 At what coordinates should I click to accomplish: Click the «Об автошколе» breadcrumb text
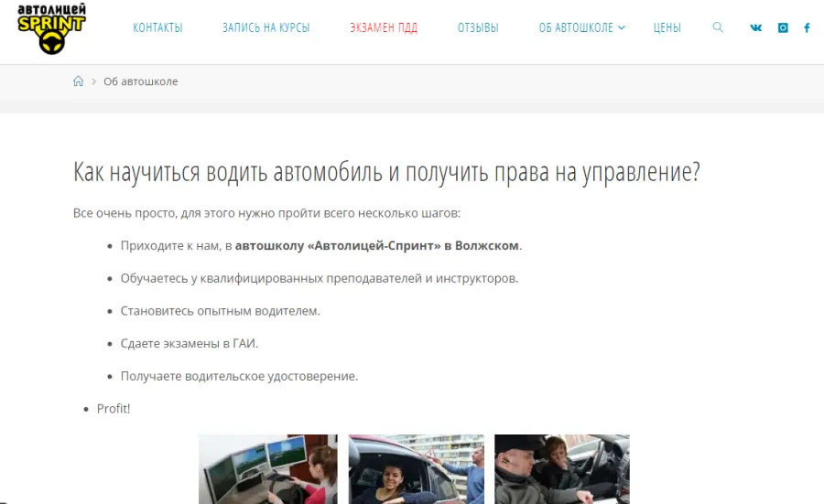pos(140,81)
